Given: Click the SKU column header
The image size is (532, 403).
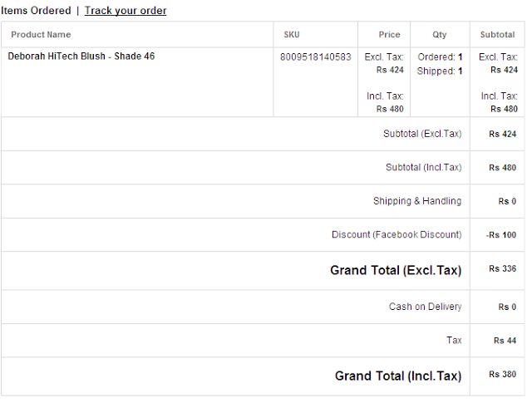Looking at the screenshot, I should click(x=292, y=35).
